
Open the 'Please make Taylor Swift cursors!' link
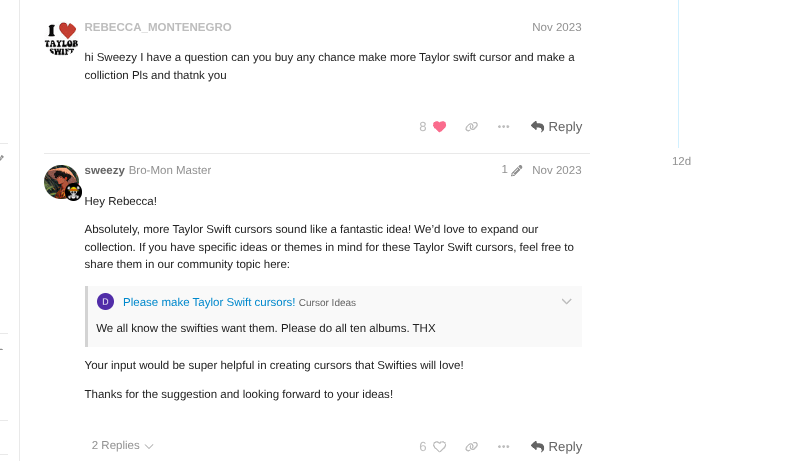click(x=208, y=302)
